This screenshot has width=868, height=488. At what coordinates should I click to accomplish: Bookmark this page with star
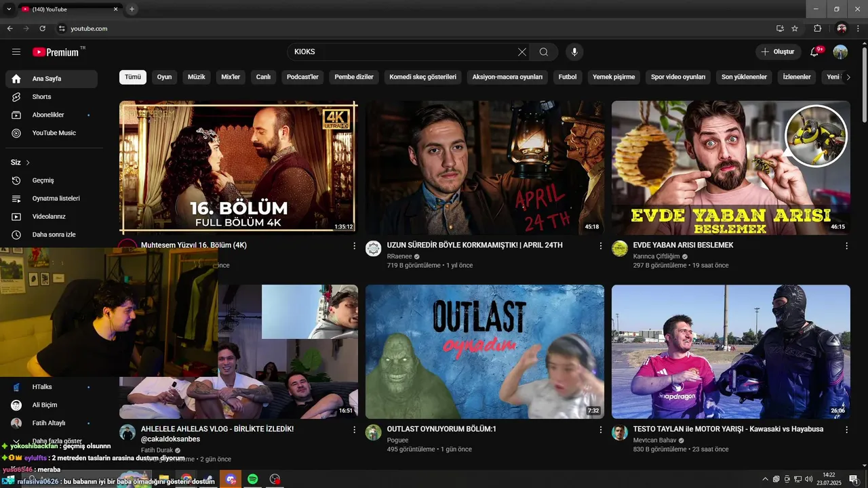coord(795,28)
